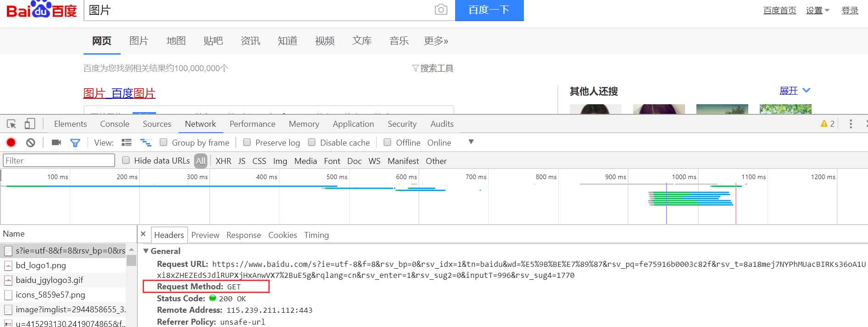This screenshot has width=868, height=327.
Task: Check Hide data URLs checkbox
Action: click(x=126, y=160)
